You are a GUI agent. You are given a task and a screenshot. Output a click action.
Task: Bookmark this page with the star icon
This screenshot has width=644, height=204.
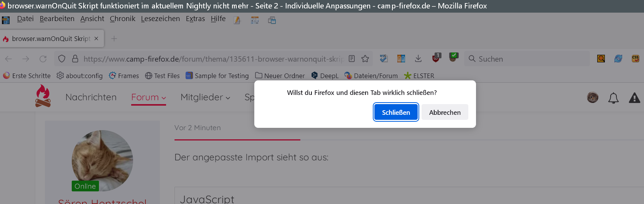[365, 59]
